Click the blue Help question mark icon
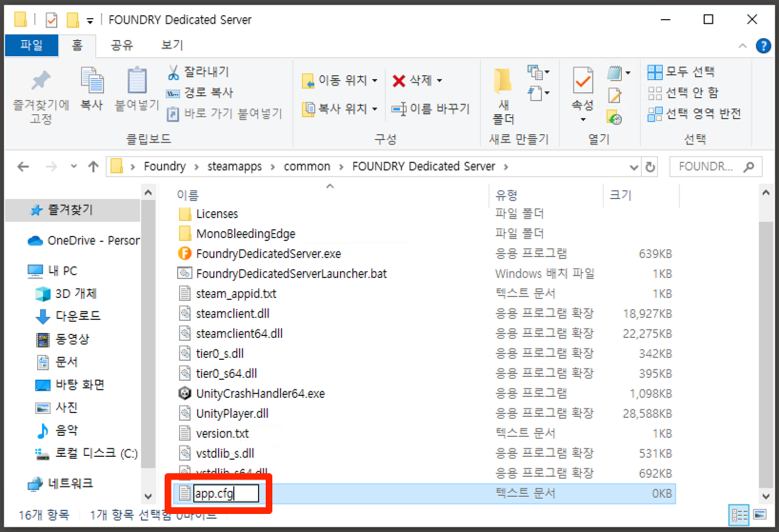The image size is (779, 532). point(763,46)
